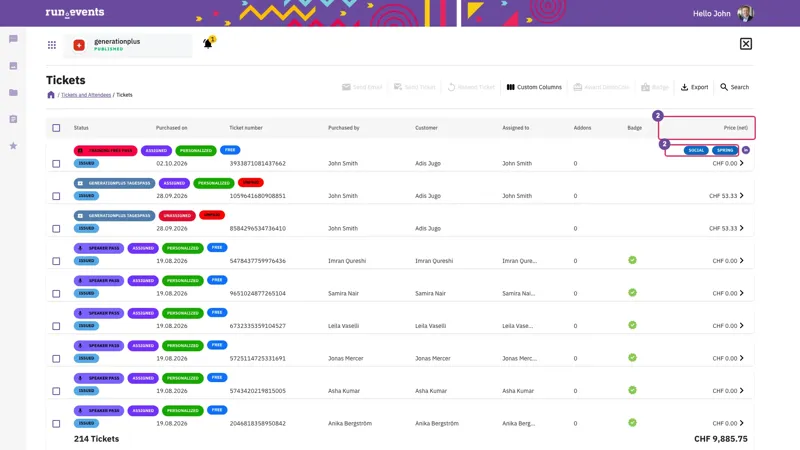Click the purple info circle next to SPRING tag
The image size is (800, 450).
pos(745,150)
